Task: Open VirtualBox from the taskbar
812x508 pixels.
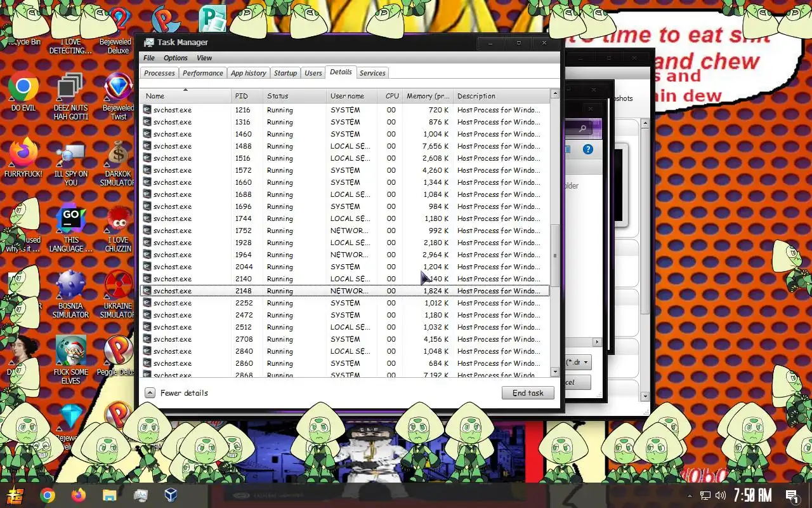Action: click(x=171, y=495)
